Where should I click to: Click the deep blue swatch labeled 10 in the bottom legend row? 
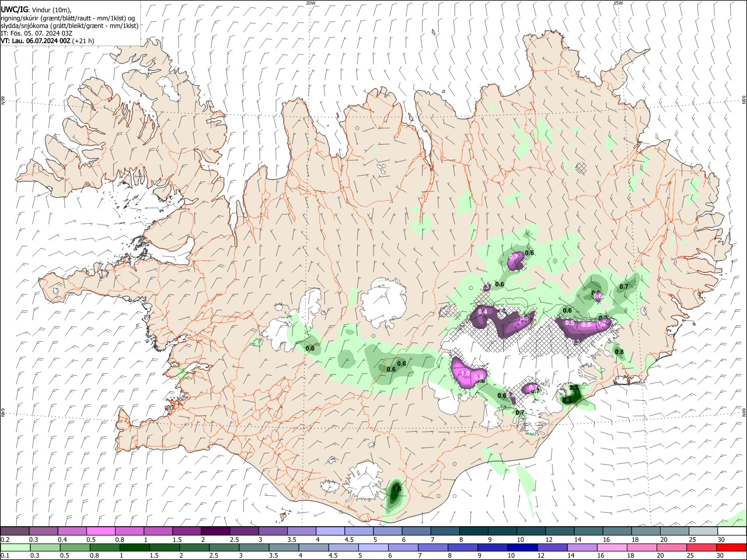click(523, 548)
